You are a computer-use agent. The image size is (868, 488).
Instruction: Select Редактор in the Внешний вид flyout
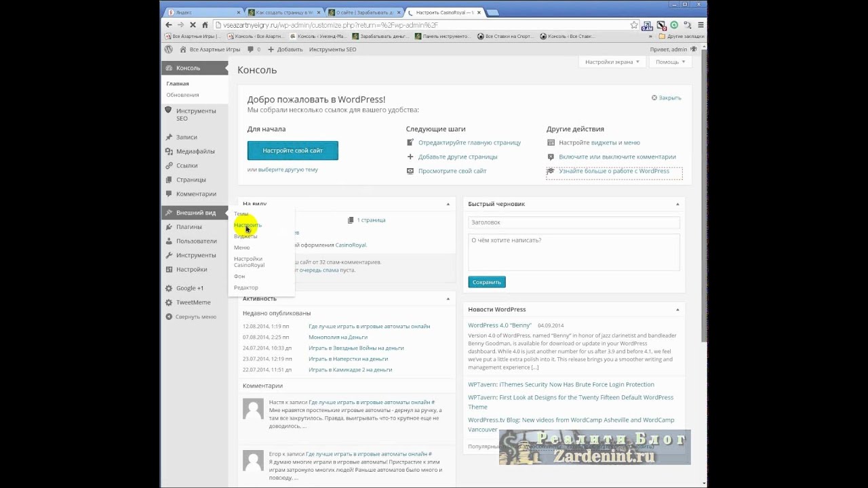tap(246, 287)
